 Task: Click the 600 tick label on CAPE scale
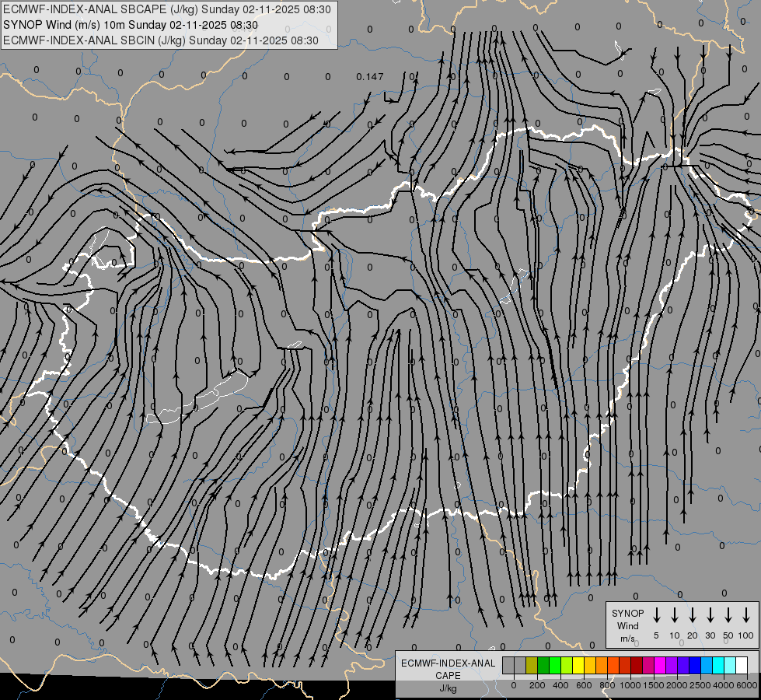pos(584,685)
